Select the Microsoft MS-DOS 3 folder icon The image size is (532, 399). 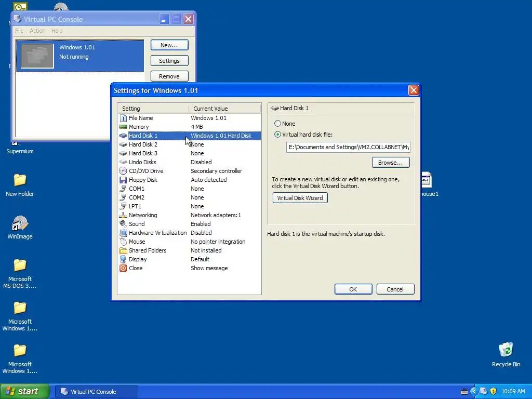20,273
